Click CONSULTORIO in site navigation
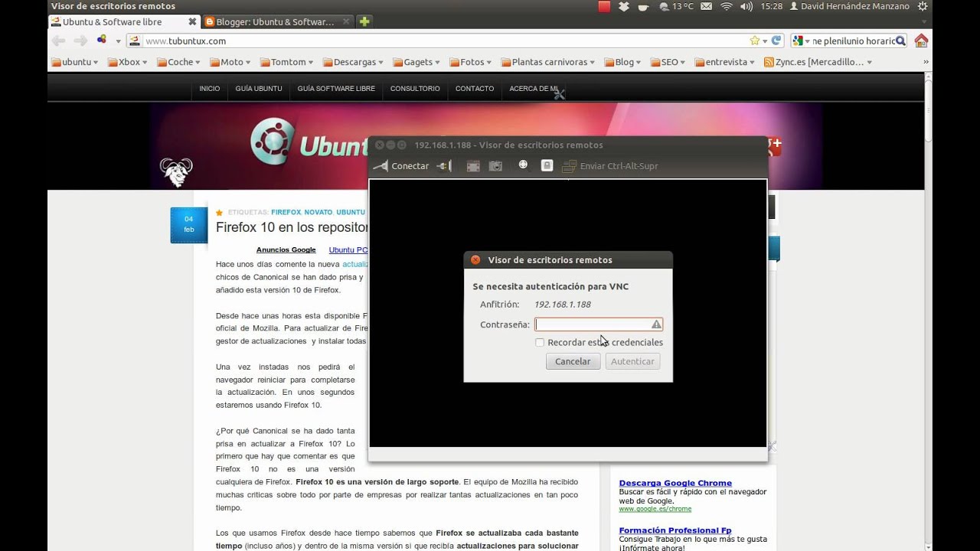980x551 pixels. click(415, 89)
